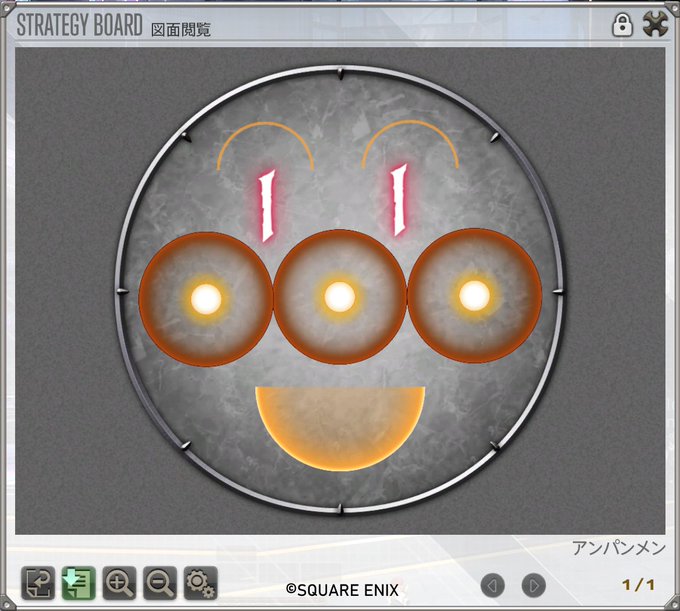The height and width of the screenshot is (611, 680).
Task: Click the board title アンパンメン
Action: click(x=618, y=548)
